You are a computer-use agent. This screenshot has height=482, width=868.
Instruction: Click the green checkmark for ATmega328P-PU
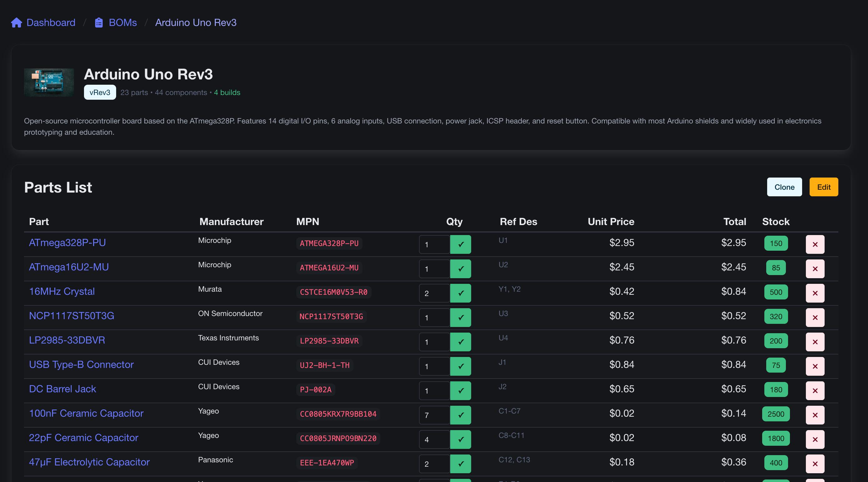(460, 244)
